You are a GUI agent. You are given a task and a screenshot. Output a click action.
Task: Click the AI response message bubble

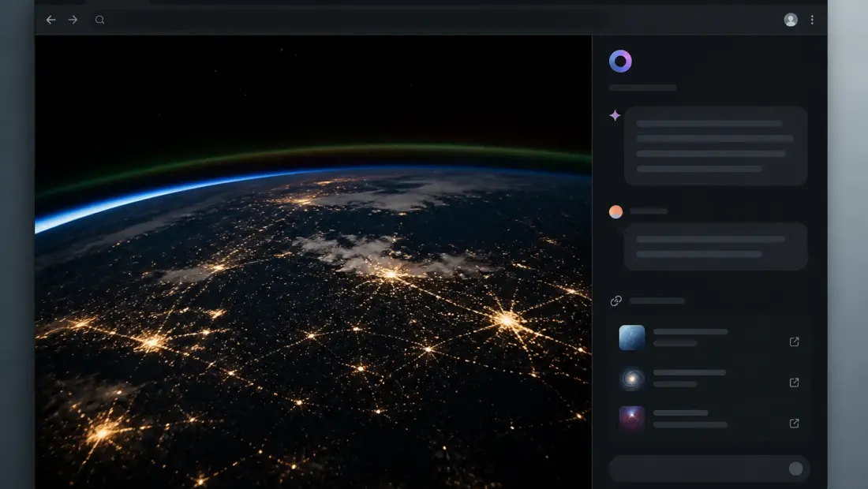pos(715,146)
